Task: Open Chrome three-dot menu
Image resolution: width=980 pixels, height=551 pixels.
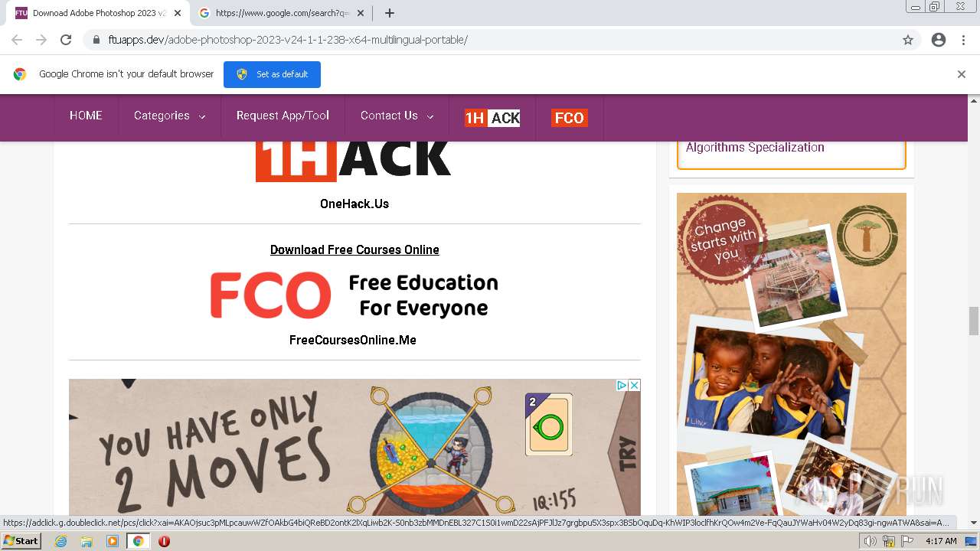Action: tap(963, 40)
